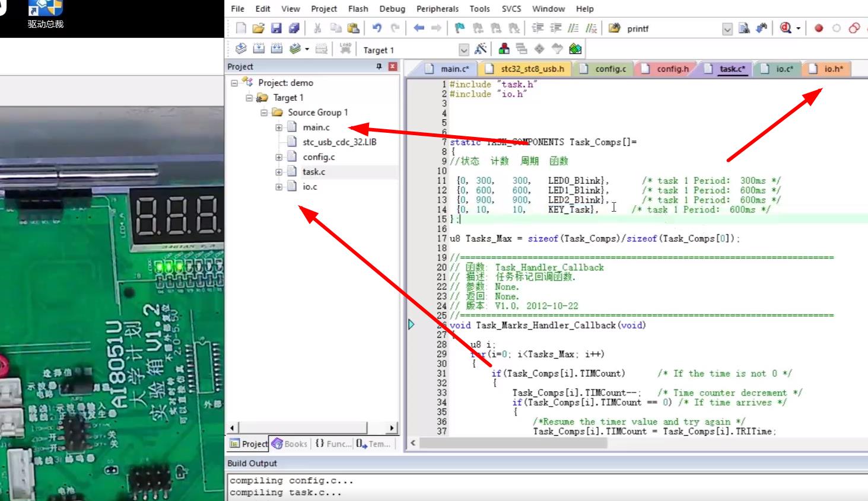Image resolution: width=868 pixels, height=501 pixels.
Task: Expand config.c in project tree
Action: [279, 157]
